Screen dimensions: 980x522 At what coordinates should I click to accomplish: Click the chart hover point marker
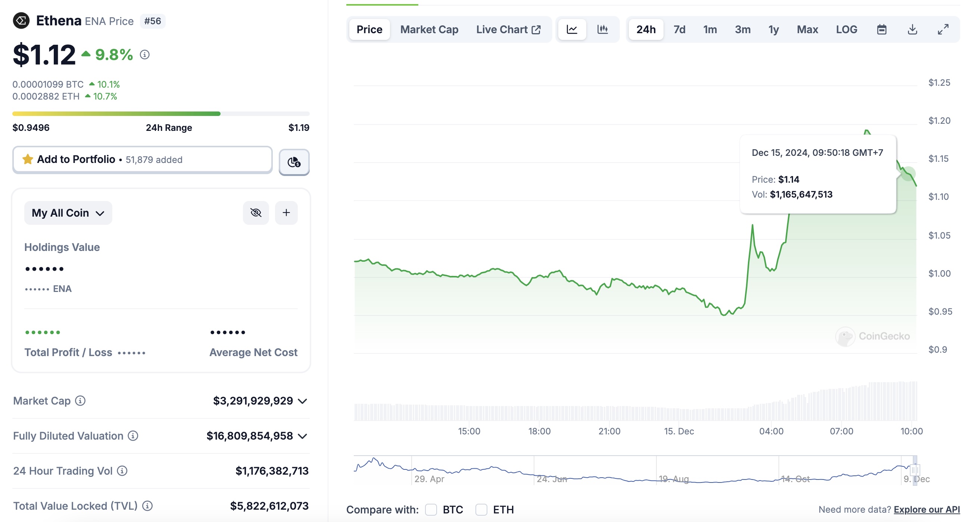click(x=908, y=174)
